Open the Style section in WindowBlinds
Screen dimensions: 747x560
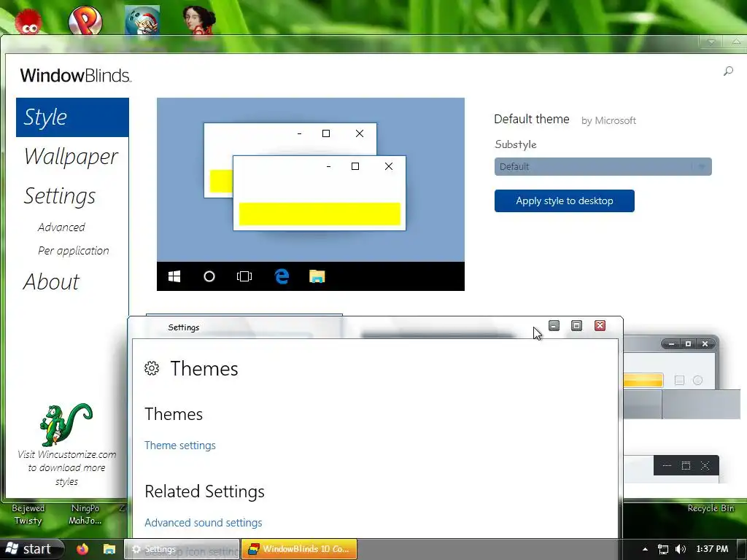(x=72, y=117)
